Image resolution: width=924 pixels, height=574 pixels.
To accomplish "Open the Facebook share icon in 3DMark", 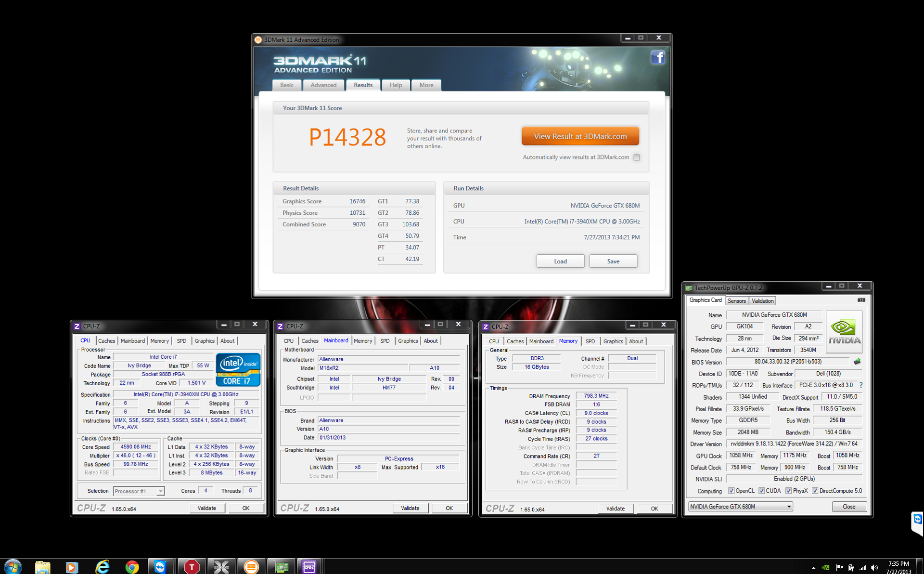I will point(658,57).
